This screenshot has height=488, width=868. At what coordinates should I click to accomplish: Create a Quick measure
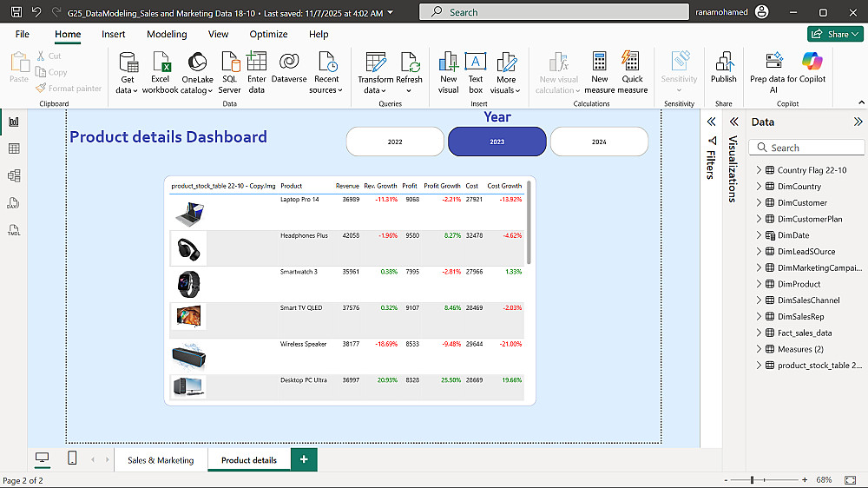pos(632,73)
